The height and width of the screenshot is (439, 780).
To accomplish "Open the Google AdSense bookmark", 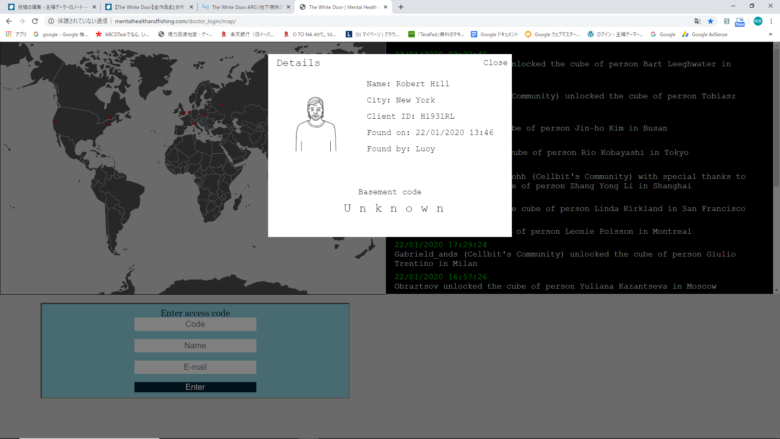I will click(704, 34).
